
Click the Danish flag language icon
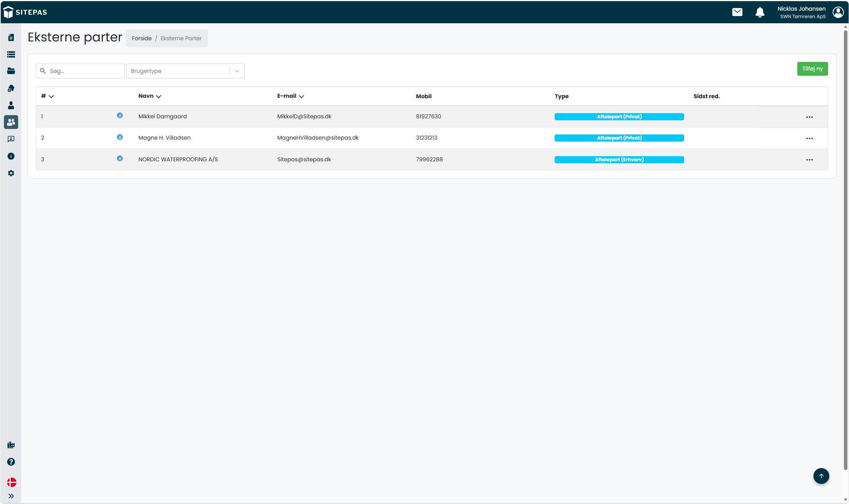coord(11,482)
